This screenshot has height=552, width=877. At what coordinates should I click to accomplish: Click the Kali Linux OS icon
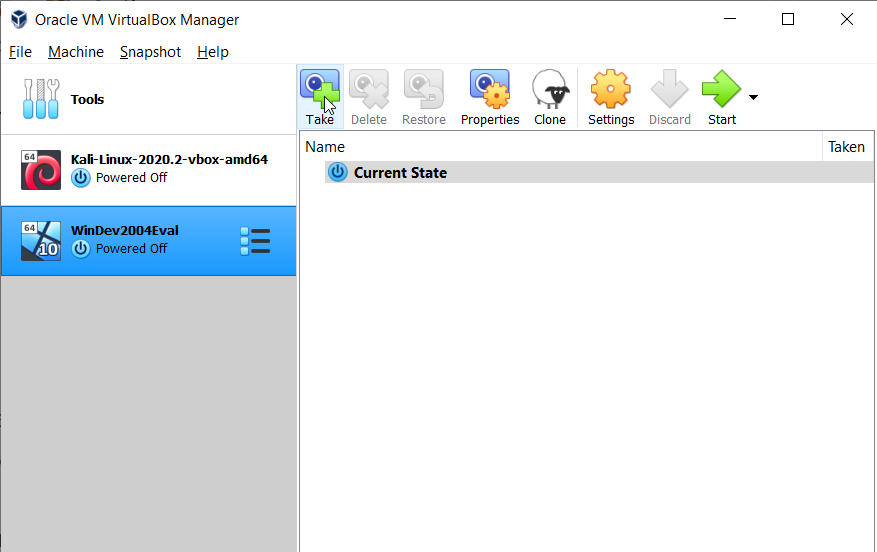(x=41, y=169)
